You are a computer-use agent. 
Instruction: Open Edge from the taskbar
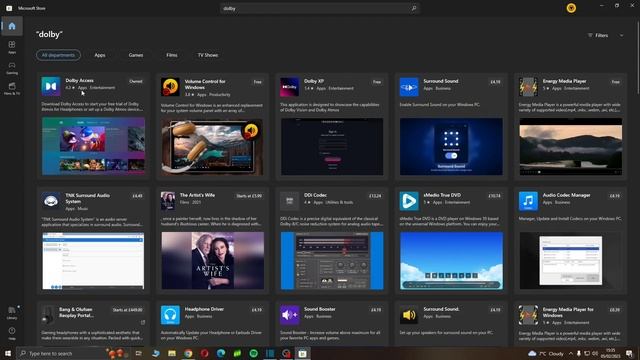221,353
